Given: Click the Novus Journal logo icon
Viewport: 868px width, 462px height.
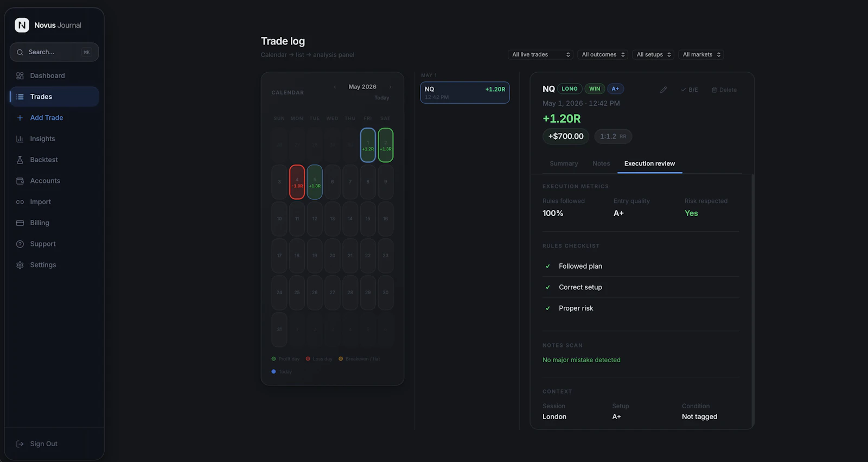Looking at the screenshot, I should coord(22,25).
